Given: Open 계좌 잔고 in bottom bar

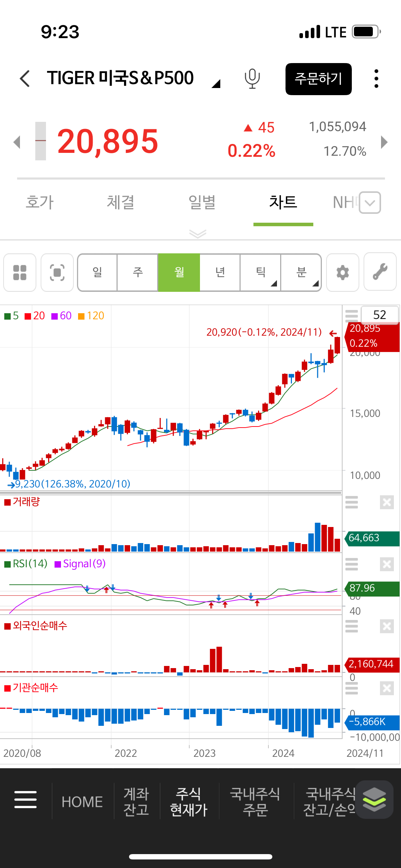Looking at the screenshot, I should point(136,802).
